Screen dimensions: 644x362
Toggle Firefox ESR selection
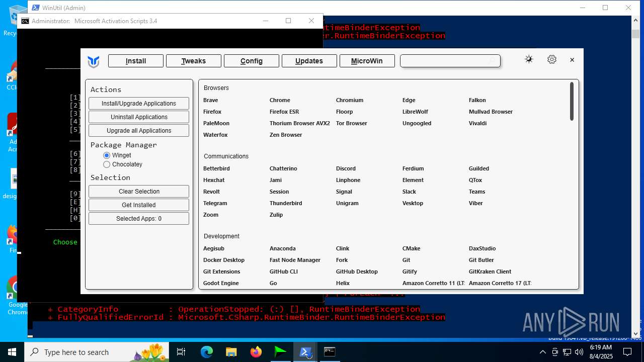tap(284, 112)
